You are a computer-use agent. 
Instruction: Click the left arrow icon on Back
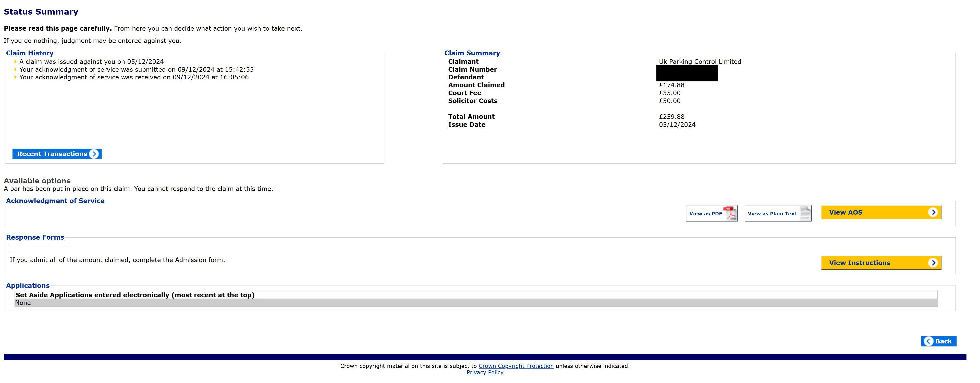tap(929, 341)
